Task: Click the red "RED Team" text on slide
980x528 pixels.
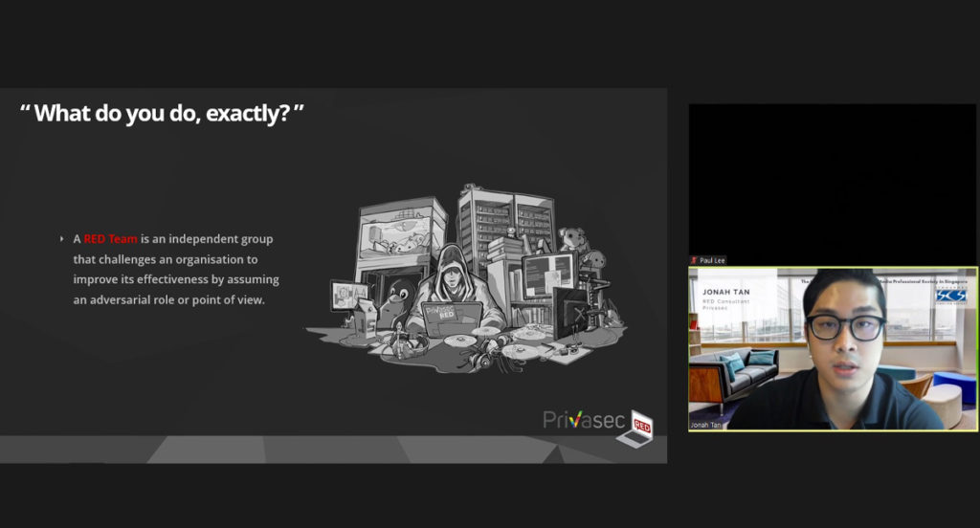Action: click(111, 239)
